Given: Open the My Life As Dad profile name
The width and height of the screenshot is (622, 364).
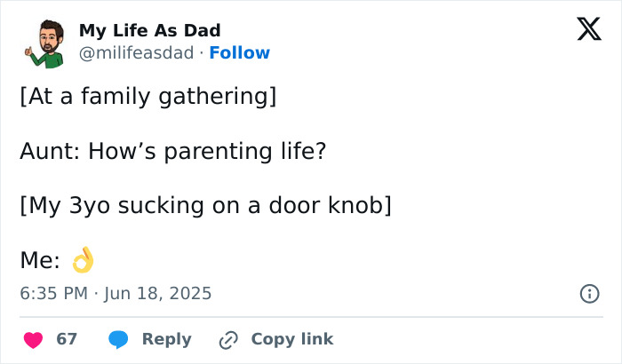Looking at the screenshot, I should coord(150,30).
